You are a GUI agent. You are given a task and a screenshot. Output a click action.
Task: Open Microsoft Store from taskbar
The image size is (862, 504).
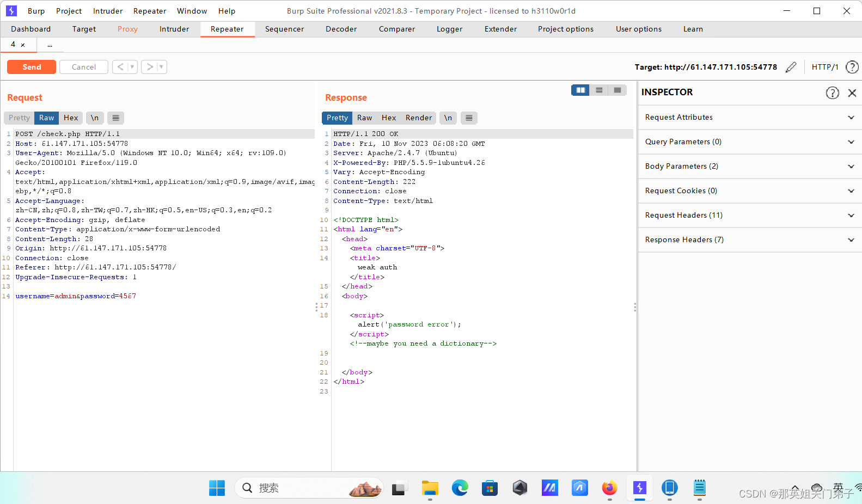coord(490,488)
